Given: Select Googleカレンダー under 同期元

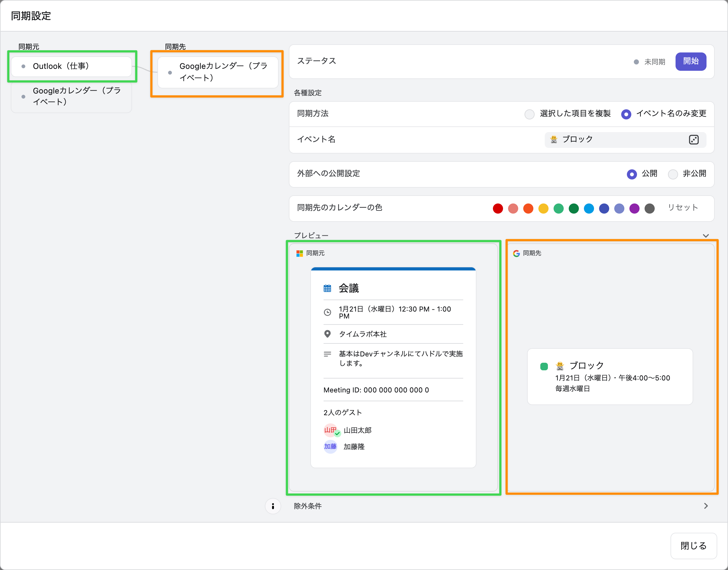Looking at the screenshot, I should tap(71, 96).
